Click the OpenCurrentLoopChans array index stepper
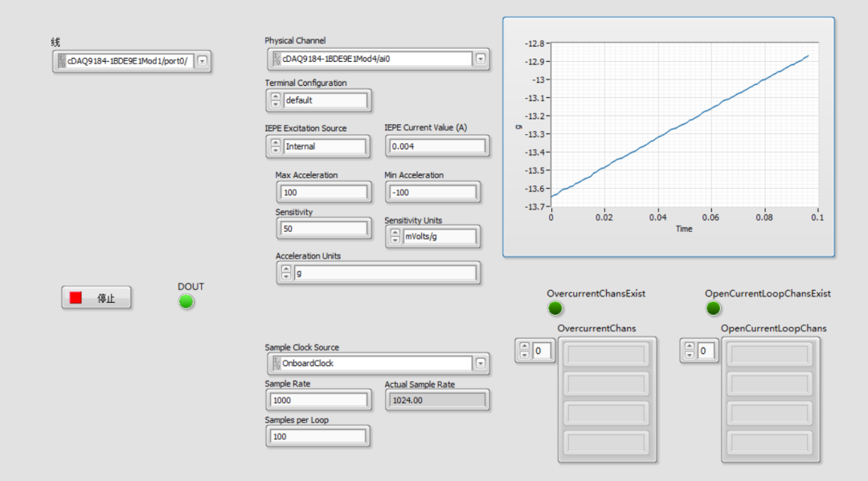The width and height of the screenshot is (868, 481). (x=690, y=351)
